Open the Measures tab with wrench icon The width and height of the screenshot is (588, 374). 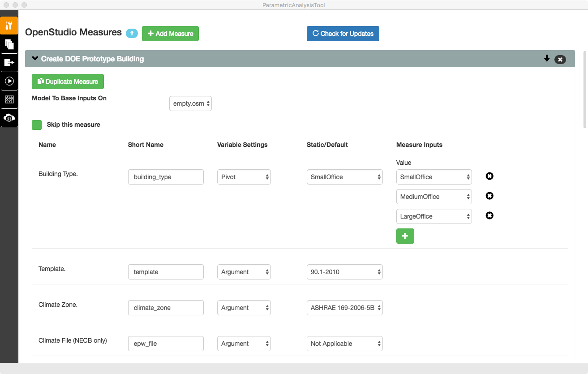pos(9,26)
